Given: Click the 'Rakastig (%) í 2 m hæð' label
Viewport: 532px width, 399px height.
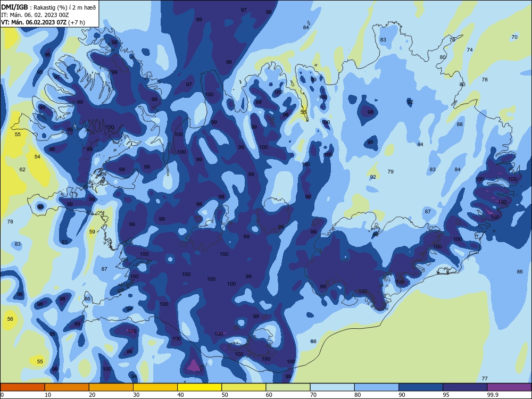Looking at the screenshot, I should [64, 7].
